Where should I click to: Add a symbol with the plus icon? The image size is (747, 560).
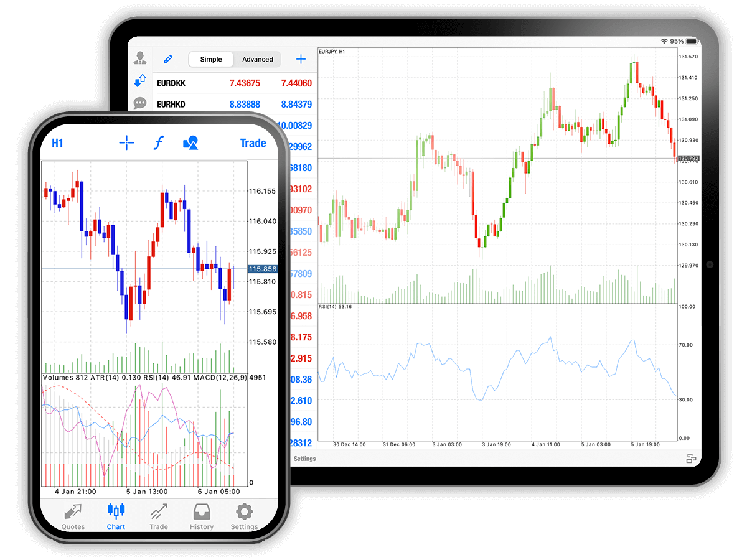point(301,60)
